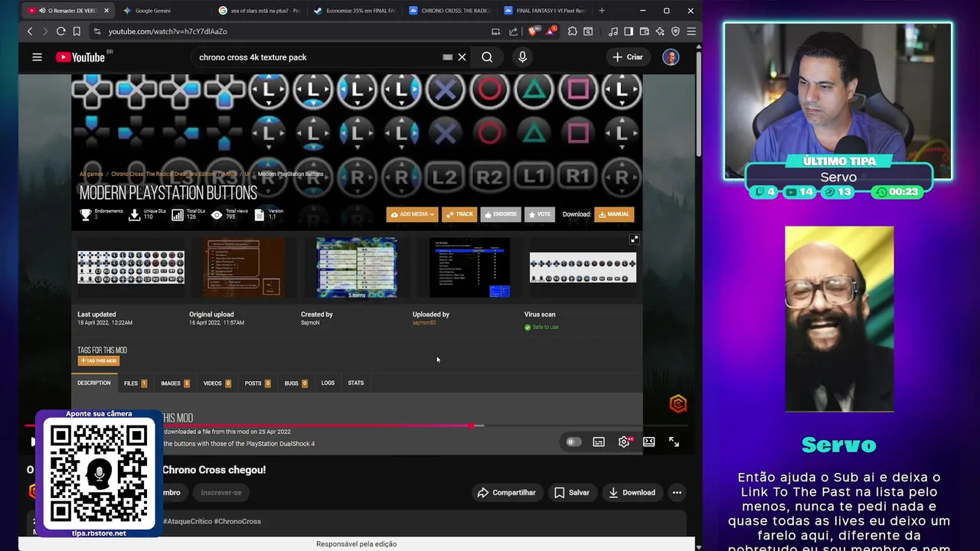Click the ENDORSE button
Image resolution: width=980 pixels, height=551 pixels.
point(501,214)
